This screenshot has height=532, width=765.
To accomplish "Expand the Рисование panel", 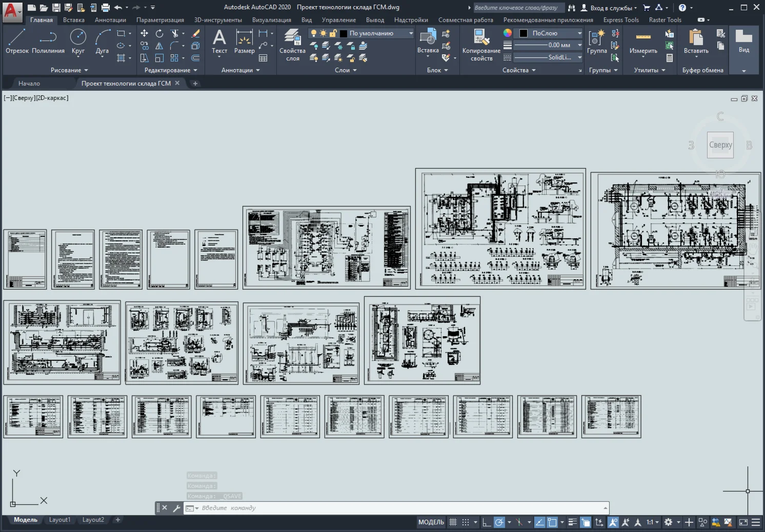I will point(69,70).
